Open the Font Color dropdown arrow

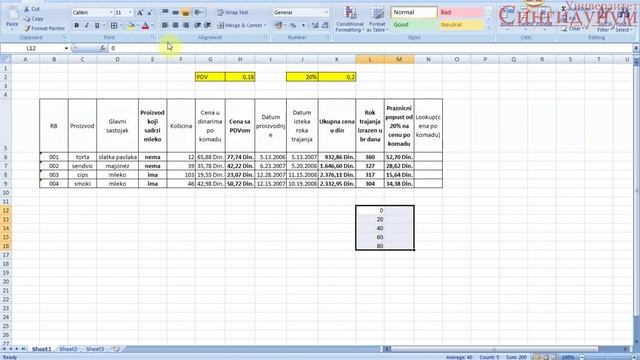[152, 26]
